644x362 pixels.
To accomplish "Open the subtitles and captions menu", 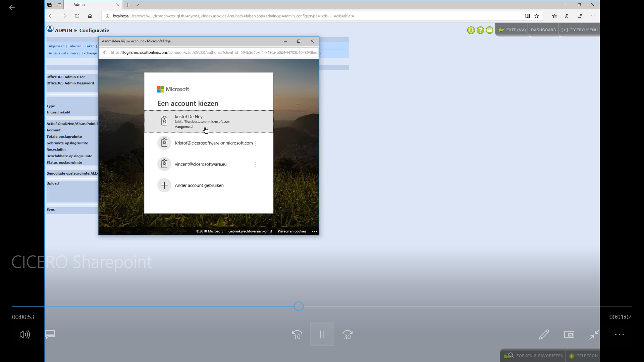I will coord(50,335).
